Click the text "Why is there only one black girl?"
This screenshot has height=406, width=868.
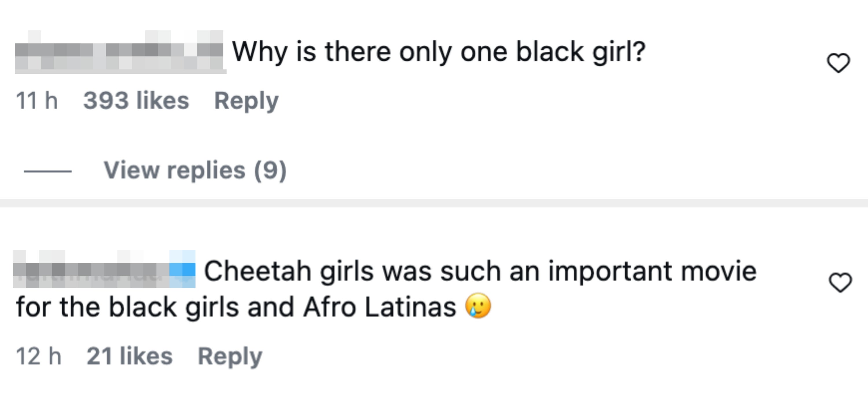[x=439, y=52]
